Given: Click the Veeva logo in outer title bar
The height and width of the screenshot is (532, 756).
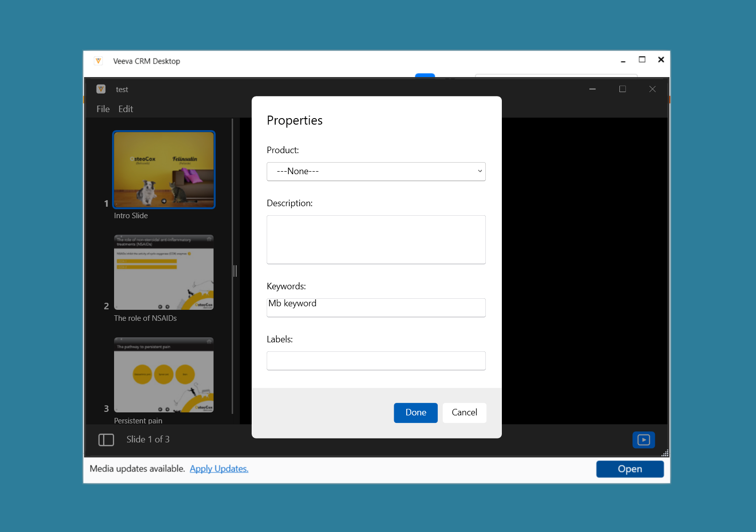Looking at the screenshot, I should pyautogui.click(x=99, y=61).
